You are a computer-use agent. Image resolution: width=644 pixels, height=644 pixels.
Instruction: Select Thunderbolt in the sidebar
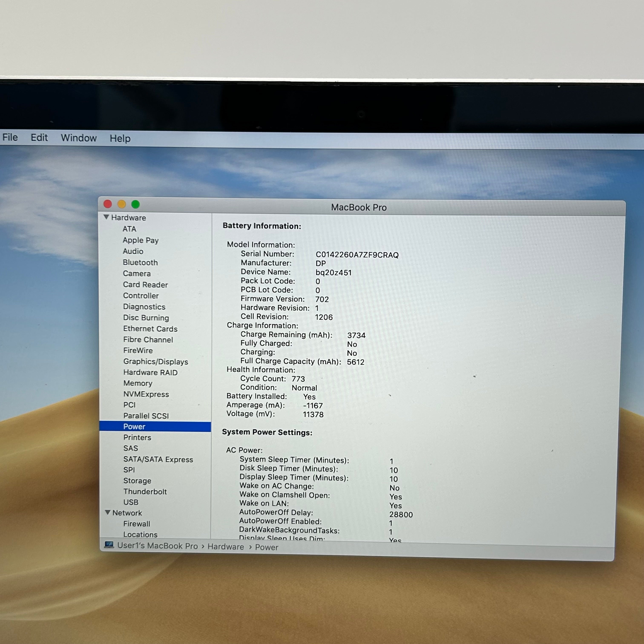(x=145, y=492)
